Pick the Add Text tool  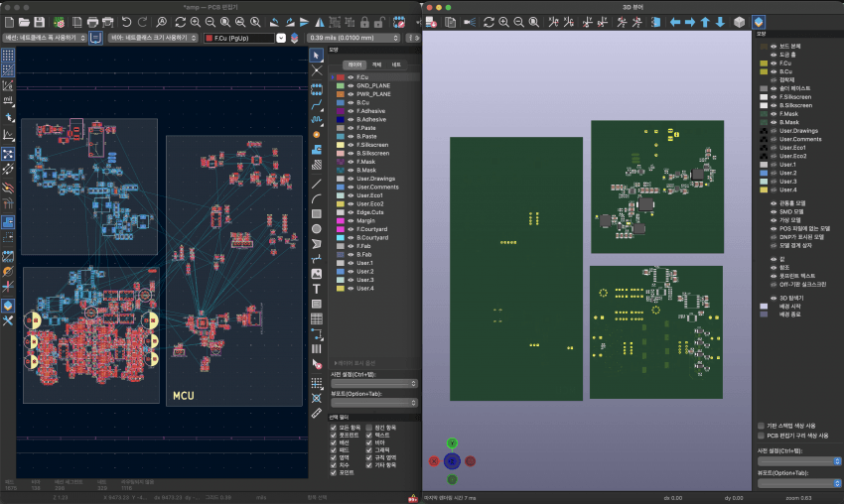point(317,289)
